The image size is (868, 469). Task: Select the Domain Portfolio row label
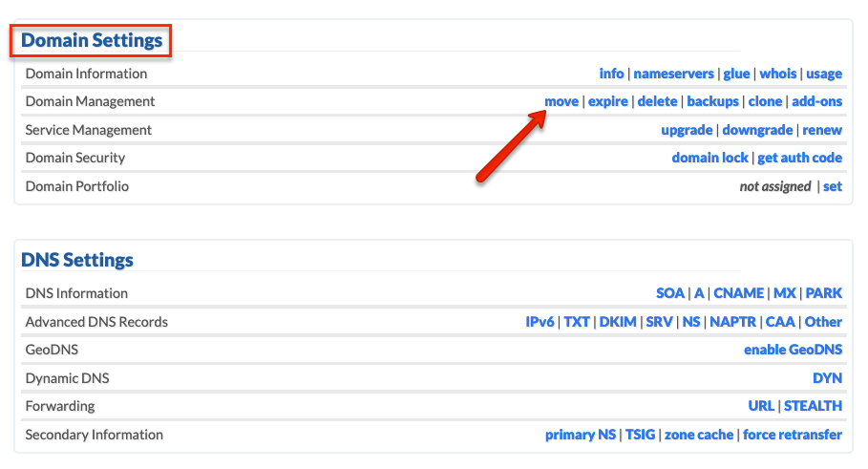(77, 186)
